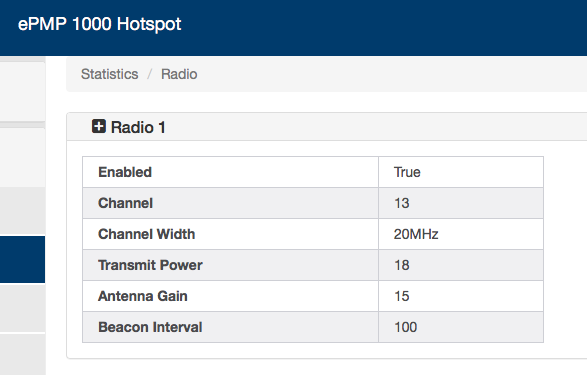
Task: Select the highlighted blue sidebar menu item
Action: pos(22,259)
